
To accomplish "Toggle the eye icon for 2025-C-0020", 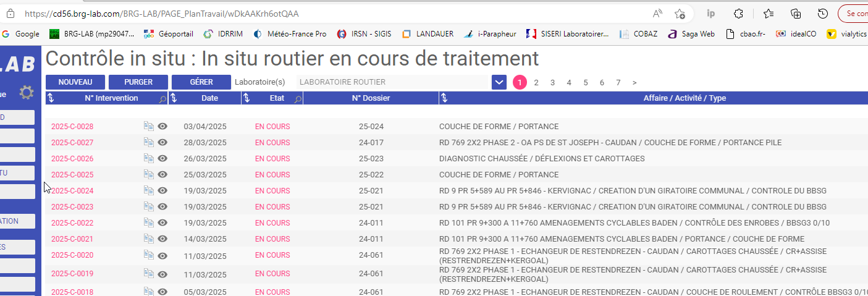I will point(162,255).
